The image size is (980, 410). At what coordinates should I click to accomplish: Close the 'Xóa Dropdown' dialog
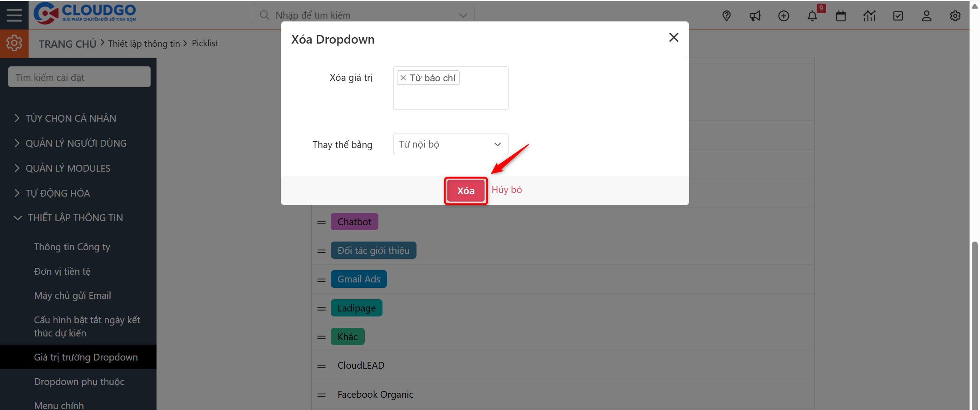click(674, 37)
